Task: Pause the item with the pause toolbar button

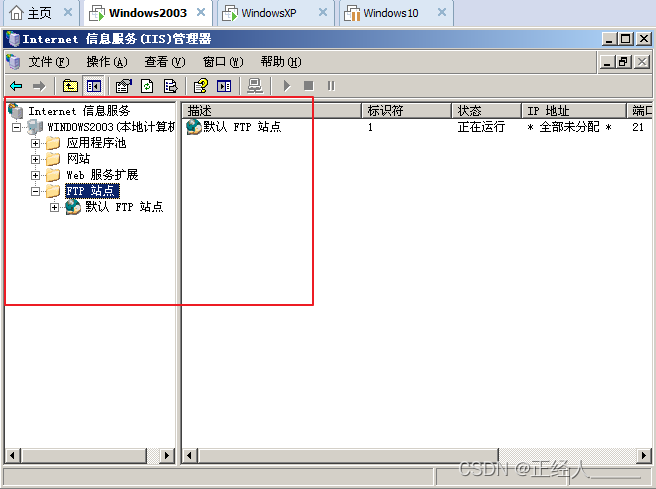Action: tap(331, 86)
